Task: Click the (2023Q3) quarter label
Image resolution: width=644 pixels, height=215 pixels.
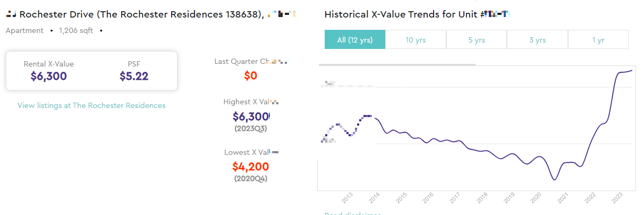Action: pyautogui.click(x=250, y=128)
